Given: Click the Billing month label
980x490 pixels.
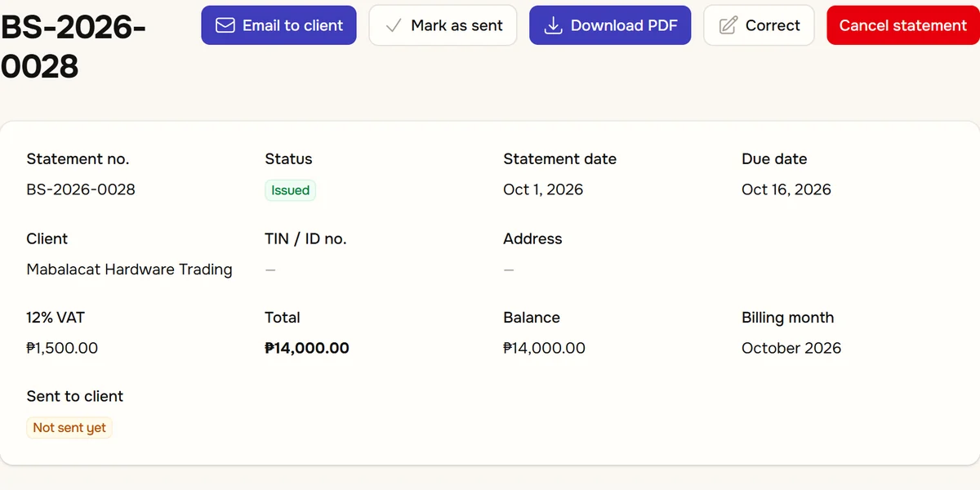Looking at the screenshot, I should (788, 318).
